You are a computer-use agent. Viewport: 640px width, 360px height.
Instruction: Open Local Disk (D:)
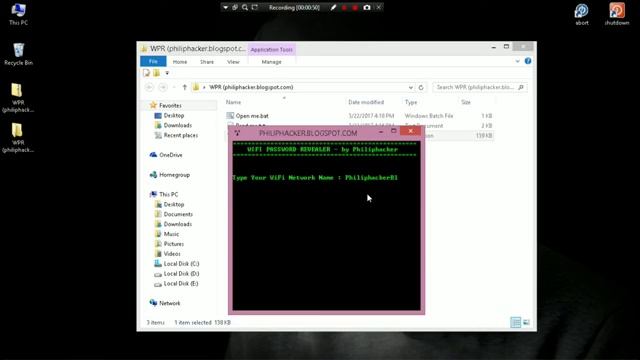[181, 273]
